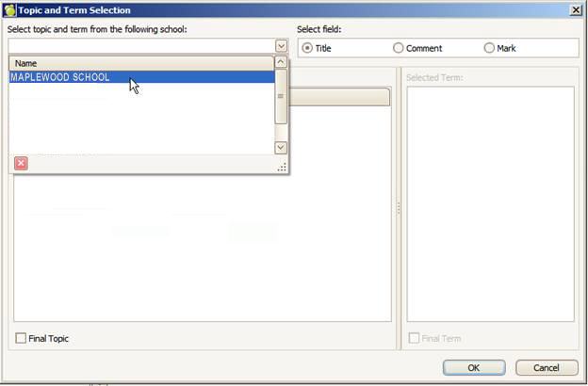Image resolution: width=588 pixels, height=386 pixels.
Task: Close the Topic and Term Selection dialog
Action: click(576, 9)
